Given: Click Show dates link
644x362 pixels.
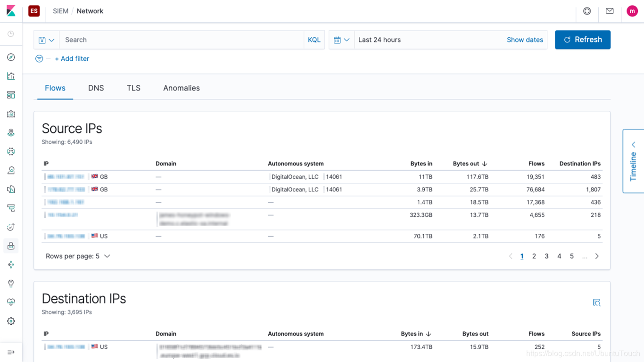Looking at the screenshot, I should pos(525,40).
